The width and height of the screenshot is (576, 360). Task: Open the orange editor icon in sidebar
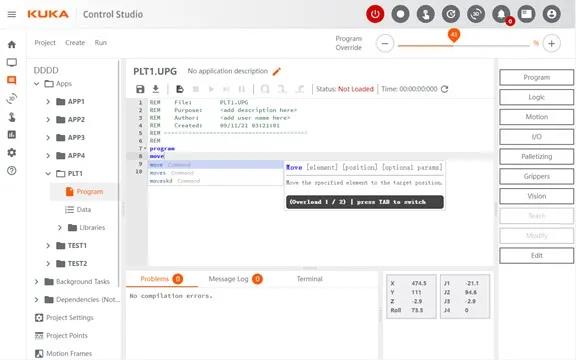(x=12, y=80)
